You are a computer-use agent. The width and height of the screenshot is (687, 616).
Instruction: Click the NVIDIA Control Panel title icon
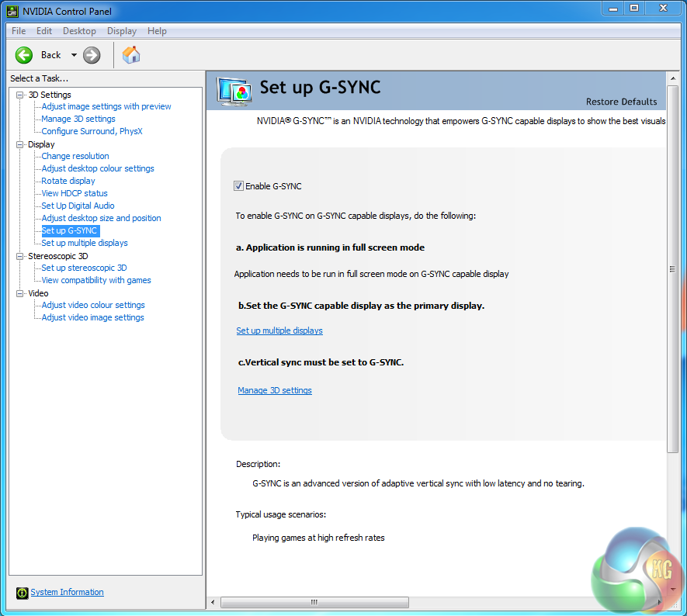tap(12, 11)
